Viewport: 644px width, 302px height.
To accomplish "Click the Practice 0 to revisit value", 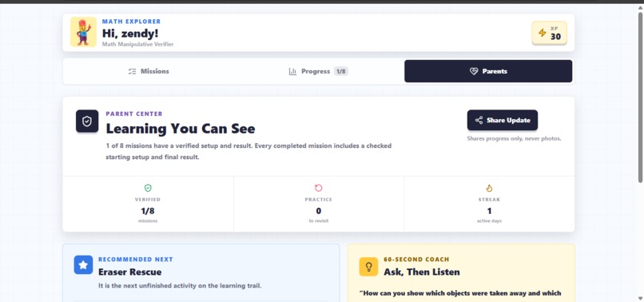I will [x=318, y=211].
